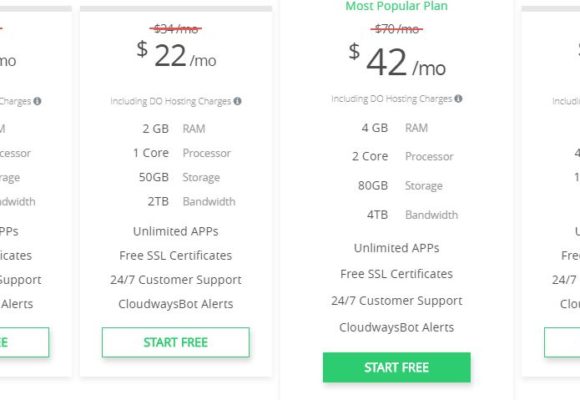The image size is (580, 400).
Task: Click info icon in the leftmost cut-off plan
Action: [x=37, y=101]
